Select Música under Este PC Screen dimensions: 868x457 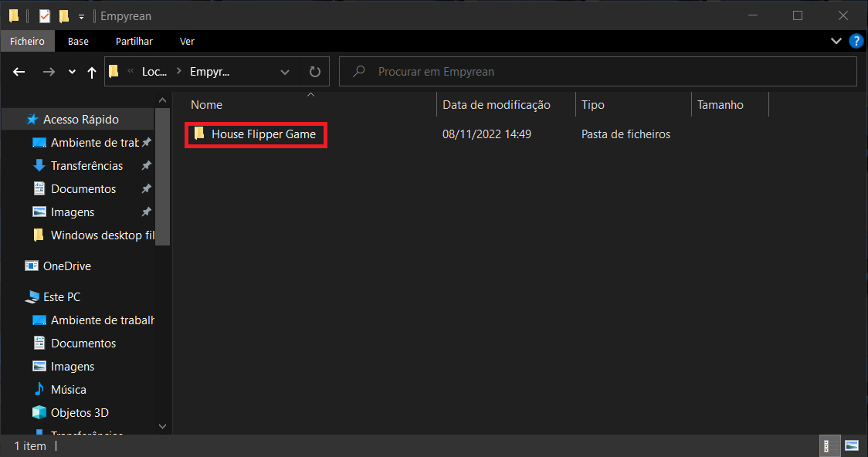tap(68, 390)
